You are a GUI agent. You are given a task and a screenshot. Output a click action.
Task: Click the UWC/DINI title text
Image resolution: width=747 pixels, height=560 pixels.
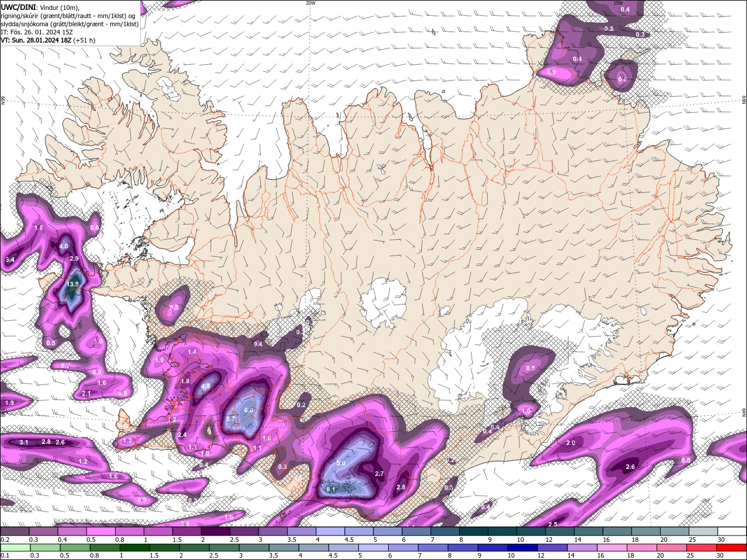19,6
